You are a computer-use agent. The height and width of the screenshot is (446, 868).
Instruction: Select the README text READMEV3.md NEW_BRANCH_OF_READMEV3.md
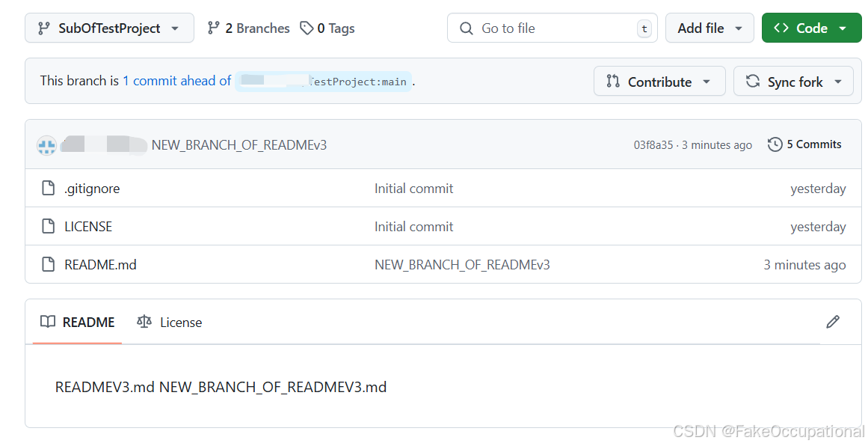(x=221, y=387)
